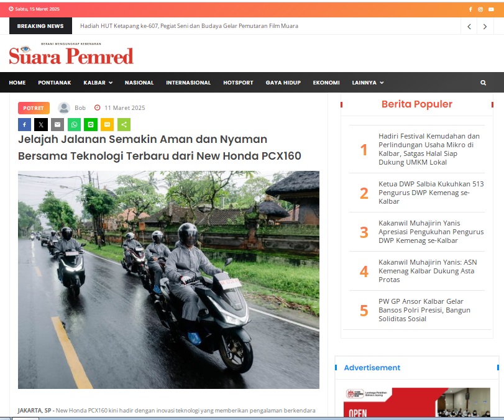Go to the Home menu item
The height and width of the screenshot is (420, 504).
(x=17, y=83)
